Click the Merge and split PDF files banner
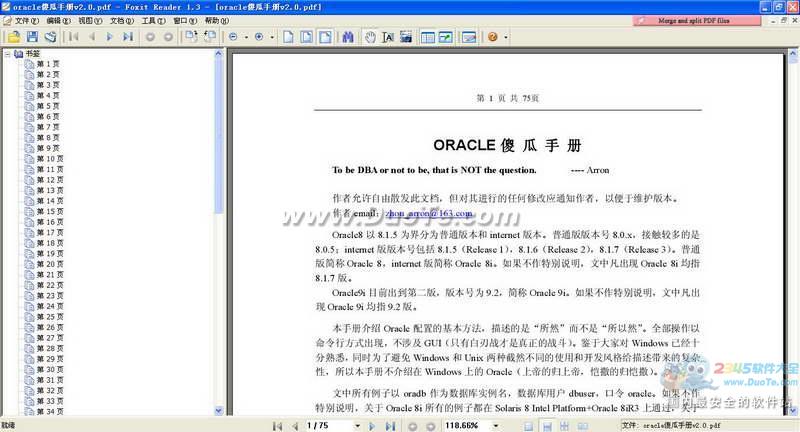Image resolution: width=800 pixels, height=432 pixels. pyautogui.click(x=696, y=21)
